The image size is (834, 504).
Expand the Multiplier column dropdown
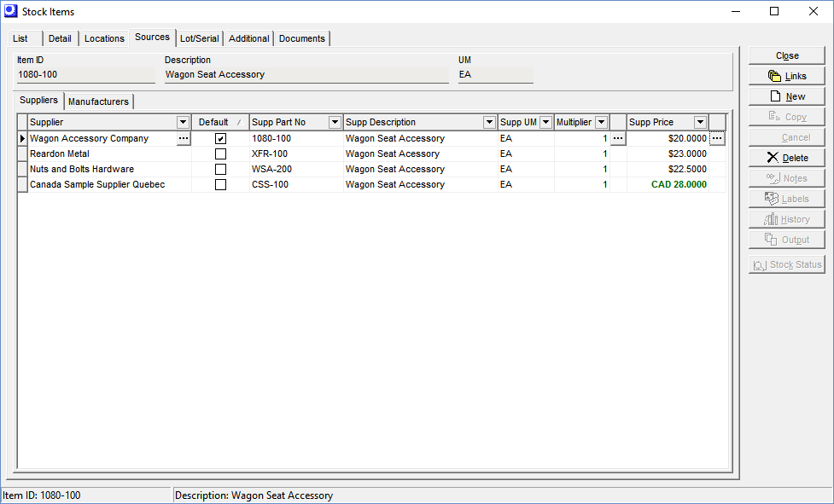coord(601,122)
